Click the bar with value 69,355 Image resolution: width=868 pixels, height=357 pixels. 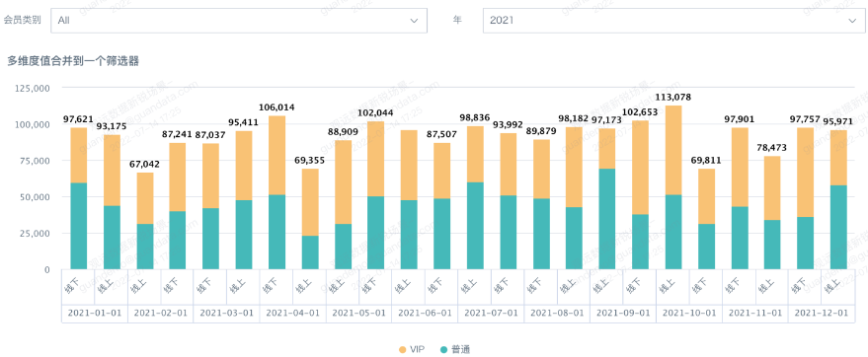point(310,219)
